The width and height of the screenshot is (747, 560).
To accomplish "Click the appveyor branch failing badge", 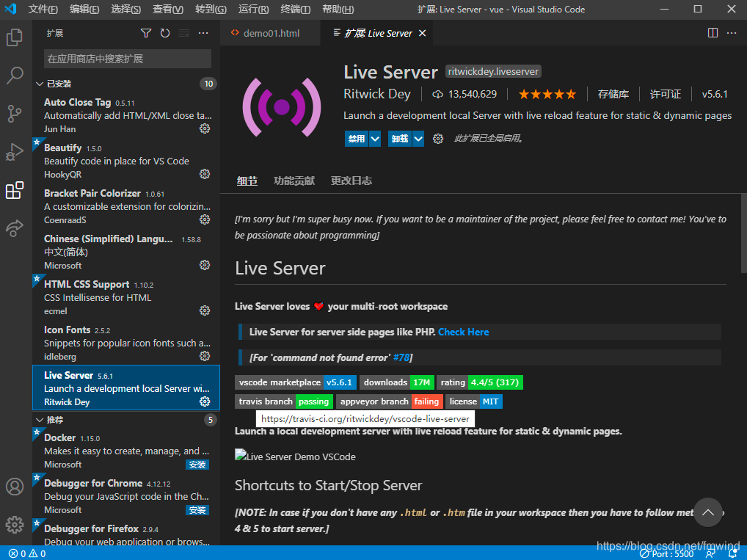I will click(390, 401).
